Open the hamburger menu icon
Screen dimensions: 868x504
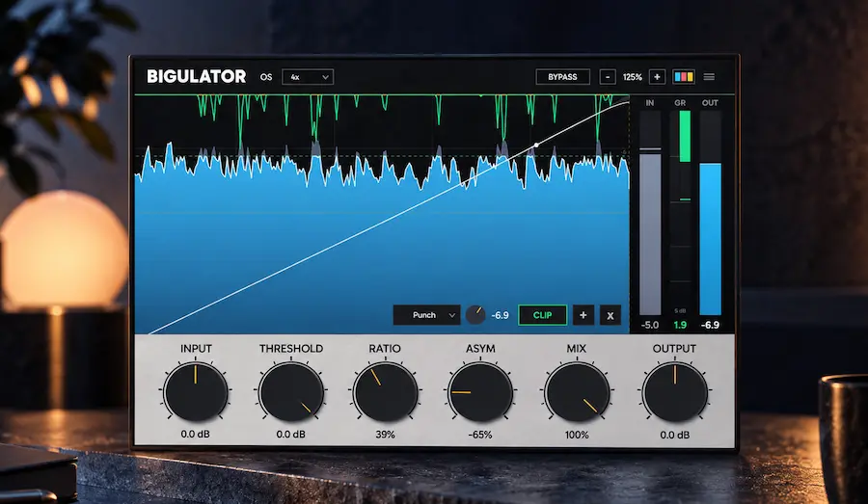click(x=709, y=77)
